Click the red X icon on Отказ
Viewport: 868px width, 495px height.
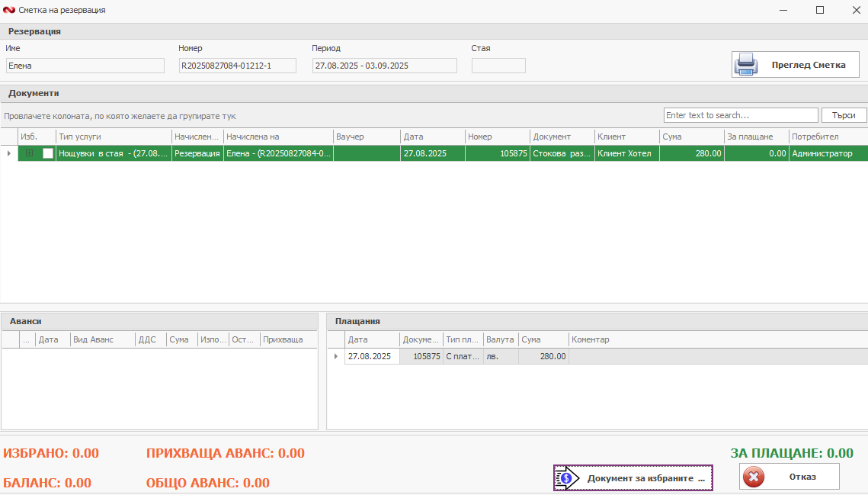click(754, 477)
